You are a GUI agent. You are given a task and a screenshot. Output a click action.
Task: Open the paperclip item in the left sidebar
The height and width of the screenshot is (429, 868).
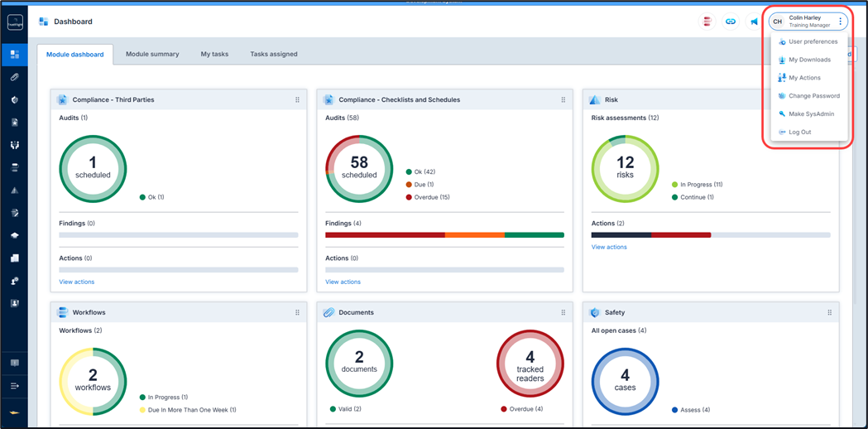coord(14,77)
